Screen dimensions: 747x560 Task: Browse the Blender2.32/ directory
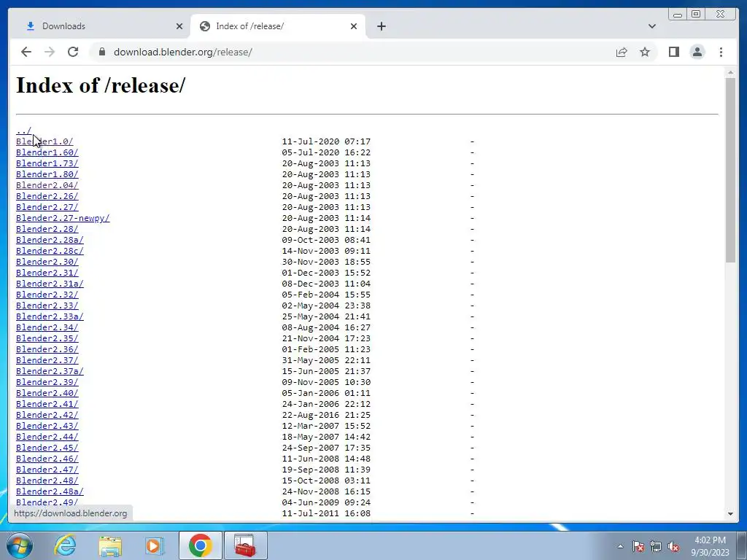click(47, 295)
